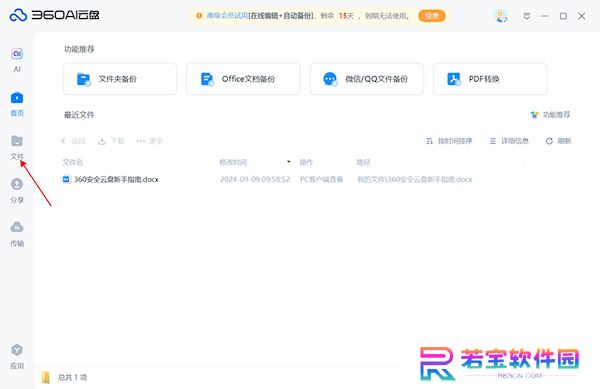The image size is (600, 389).
Task: Select 360安全云盘新手指南.docx file row
Action: pos(293,179)
